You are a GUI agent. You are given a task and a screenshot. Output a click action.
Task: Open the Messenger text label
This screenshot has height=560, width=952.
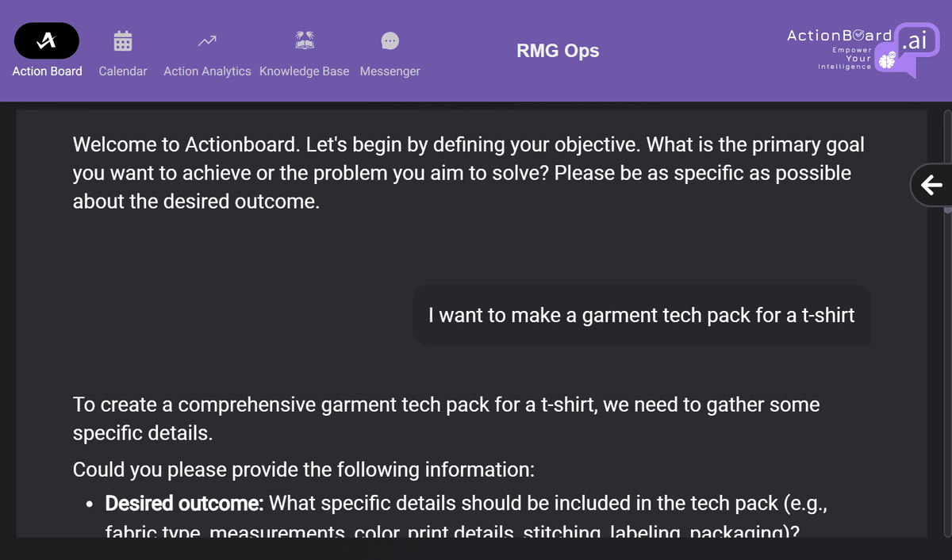point(390,71)
